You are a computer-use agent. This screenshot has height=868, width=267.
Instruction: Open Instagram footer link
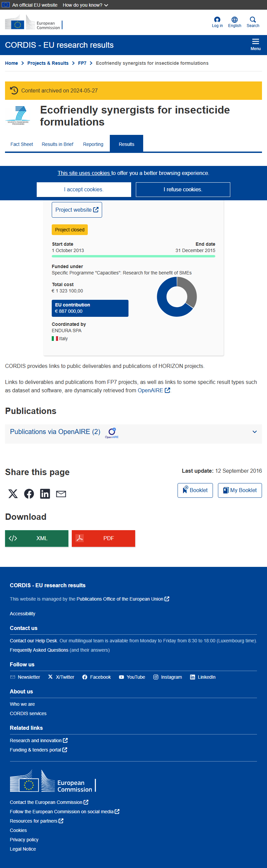(168, 677)
